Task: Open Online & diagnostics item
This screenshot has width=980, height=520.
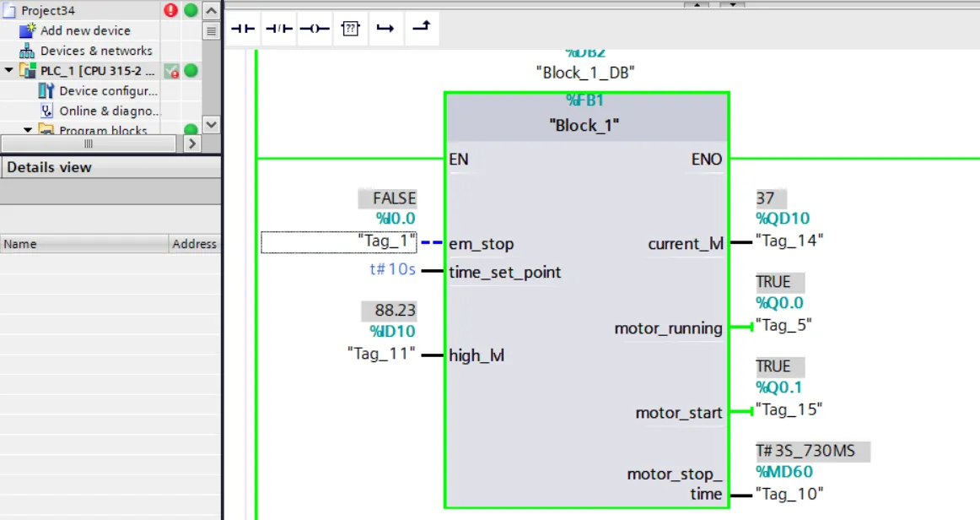Action: coord(110,111)
